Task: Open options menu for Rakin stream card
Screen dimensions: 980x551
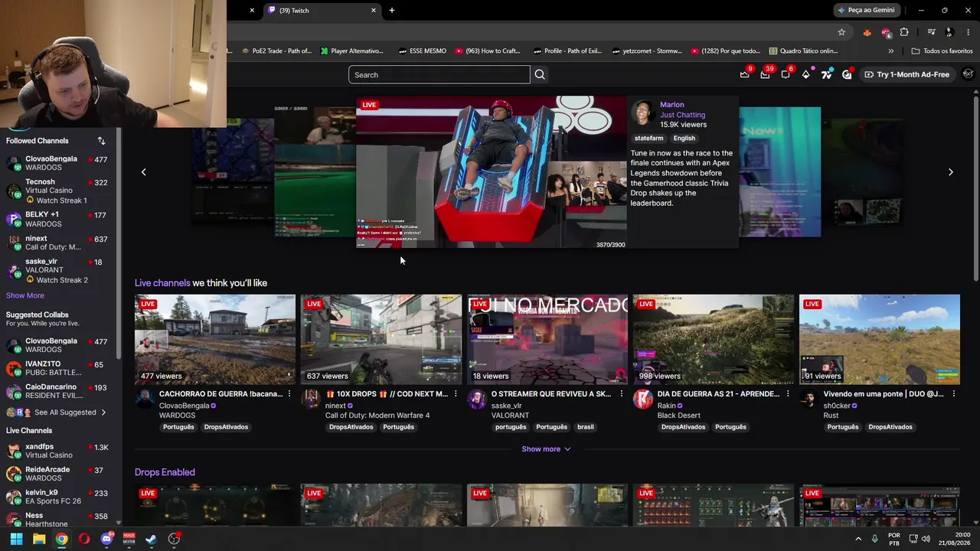Action: 787,394
